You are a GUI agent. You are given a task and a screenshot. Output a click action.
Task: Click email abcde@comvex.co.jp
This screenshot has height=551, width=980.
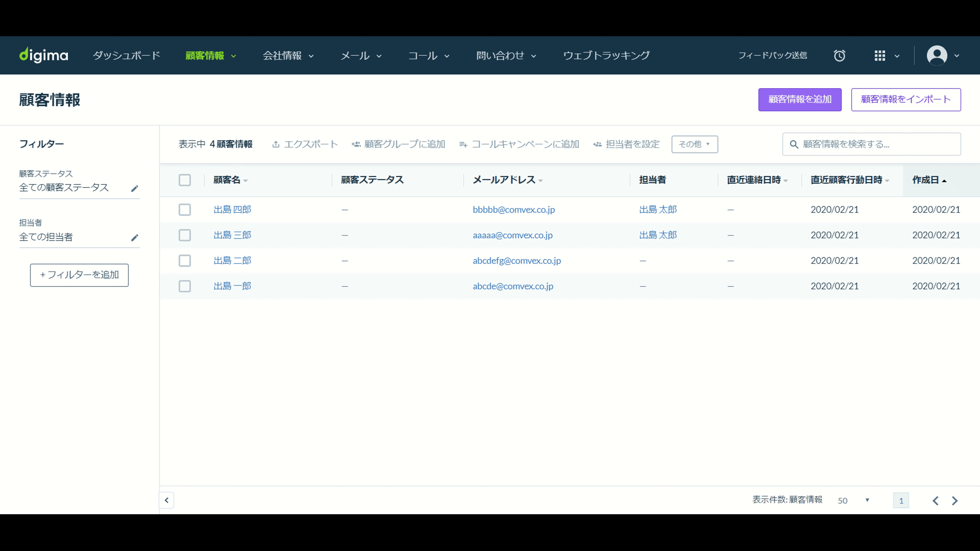(x=513, y=286)
